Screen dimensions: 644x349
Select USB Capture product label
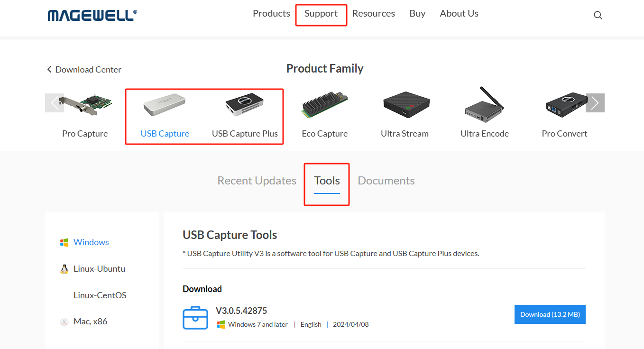tap(165, 134)
